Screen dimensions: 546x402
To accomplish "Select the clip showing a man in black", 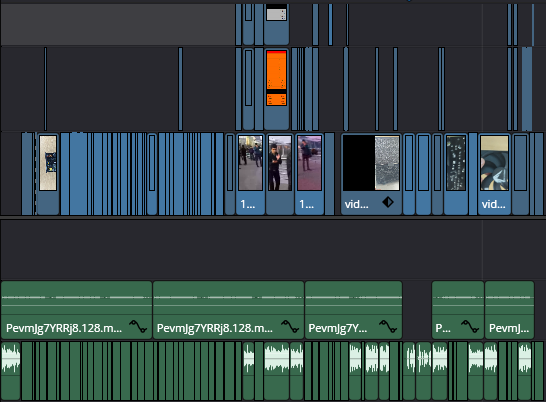I will point(280,174).
